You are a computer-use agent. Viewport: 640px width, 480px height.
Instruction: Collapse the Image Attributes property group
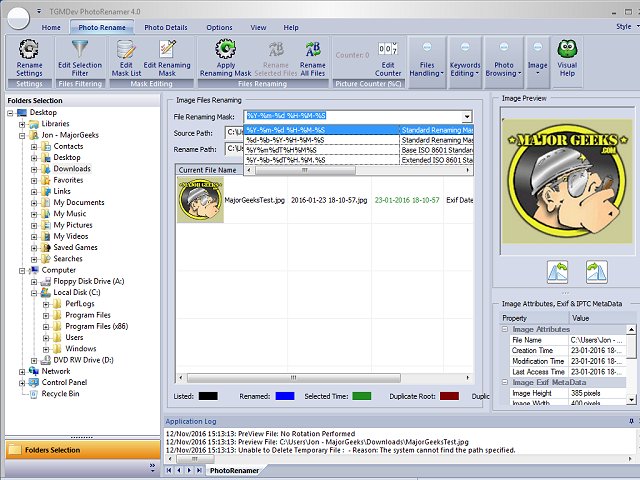point(505,329)
